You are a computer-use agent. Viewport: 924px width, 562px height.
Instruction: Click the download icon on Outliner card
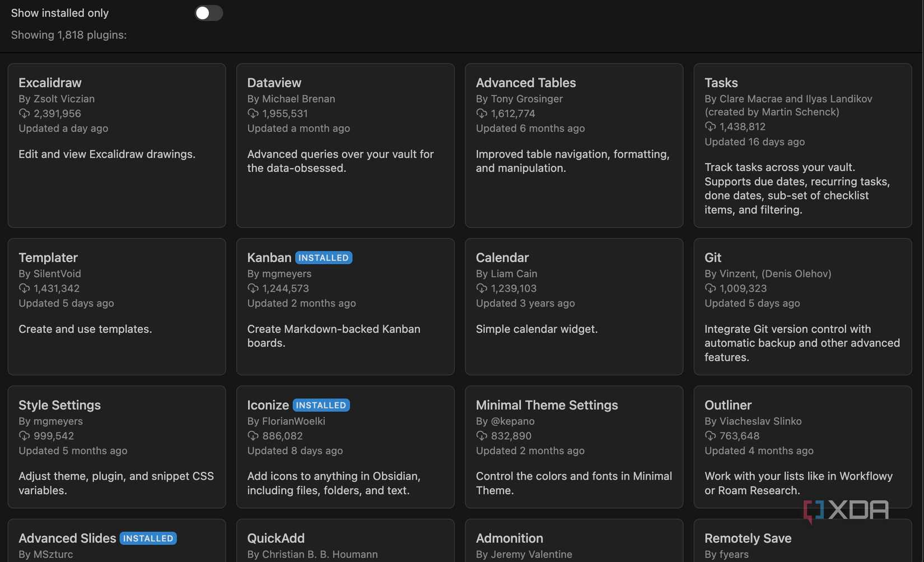(710, 436)
